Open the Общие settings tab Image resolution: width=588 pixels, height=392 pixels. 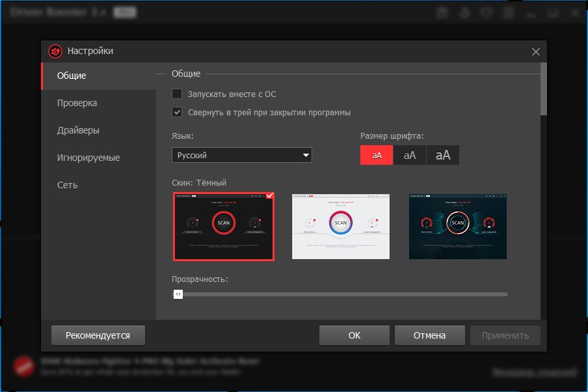(98, 76)
